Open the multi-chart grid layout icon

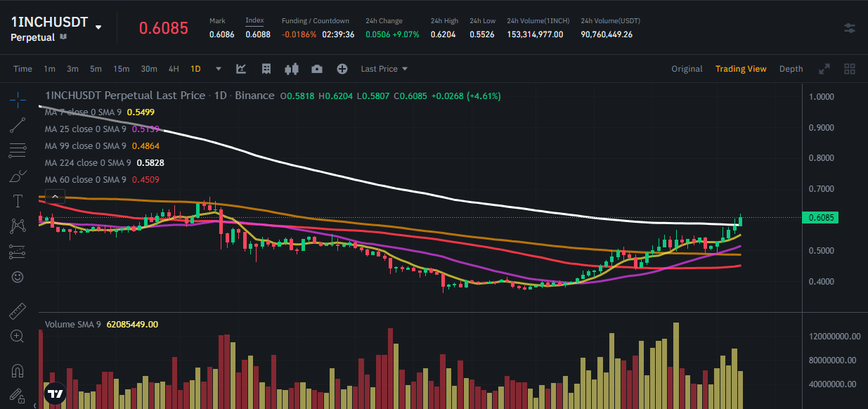(850, 69)
